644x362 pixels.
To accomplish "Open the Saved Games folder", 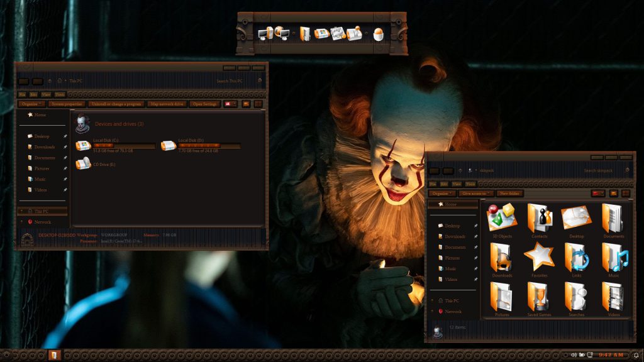I will click(x=539, y=296).
